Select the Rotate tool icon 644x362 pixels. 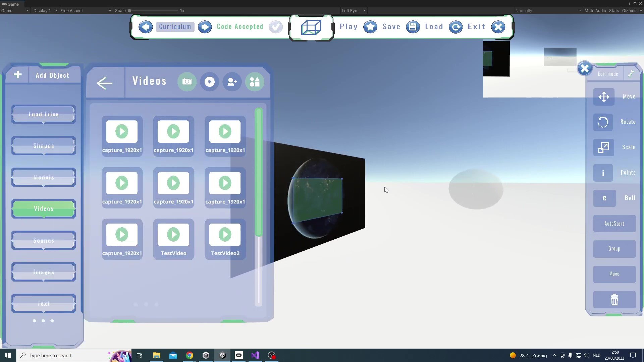pyautogui.click(x=603, y=122)
